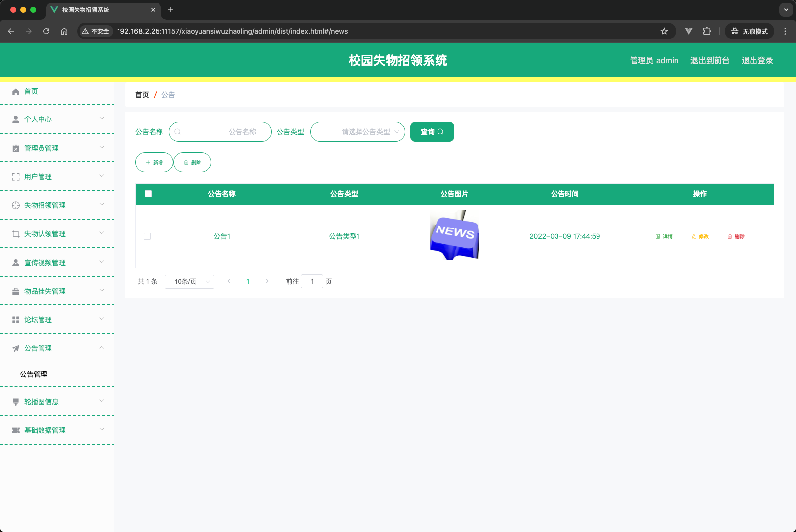This screenshot has width=796, height=532.
Task: Click the 新增 add button
Action: click(x=154, y=162)
